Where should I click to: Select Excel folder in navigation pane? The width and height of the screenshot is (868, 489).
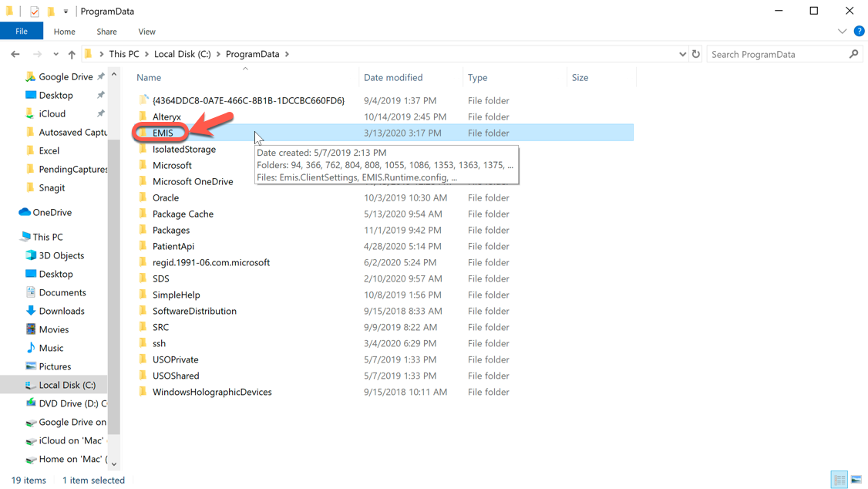(x=49, y=150)
